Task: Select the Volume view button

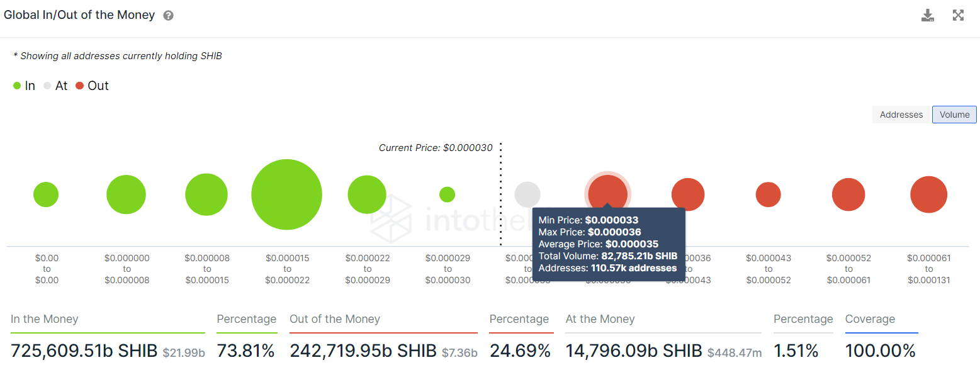Action: 954,115
